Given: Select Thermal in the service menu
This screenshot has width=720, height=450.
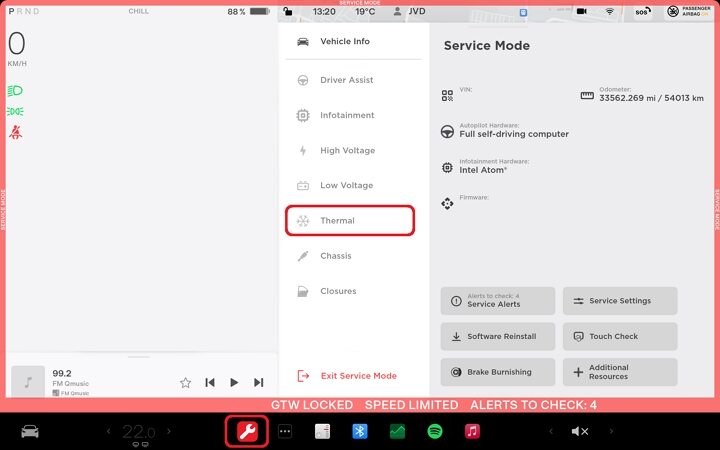Looking at the screenshot, I should [350, 221].
